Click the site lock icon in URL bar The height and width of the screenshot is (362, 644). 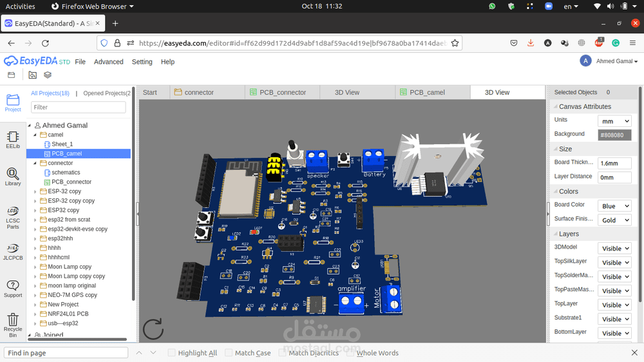(x=117, y=43)
